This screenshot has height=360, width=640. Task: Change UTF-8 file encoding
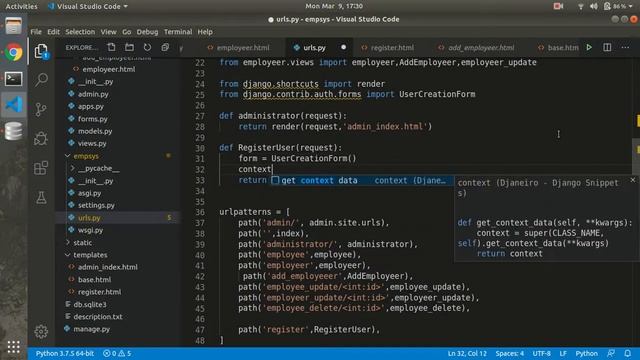click(x=542, y=353)
